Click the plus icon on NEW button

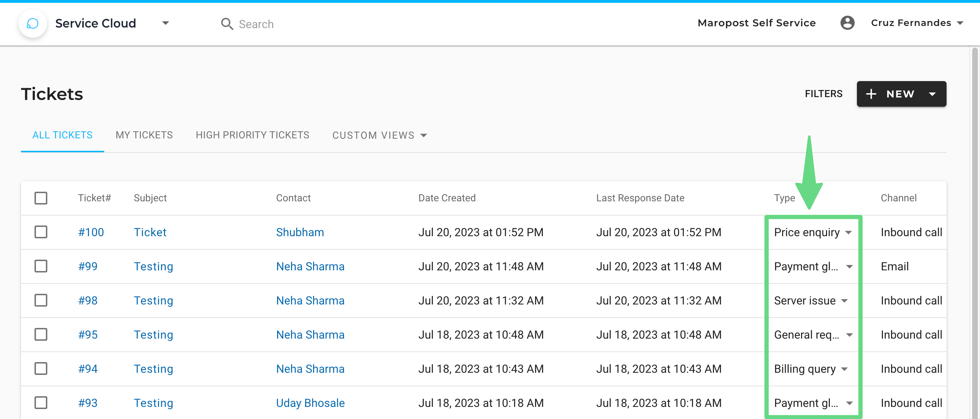pyautogui.click(x=871, y=94)
